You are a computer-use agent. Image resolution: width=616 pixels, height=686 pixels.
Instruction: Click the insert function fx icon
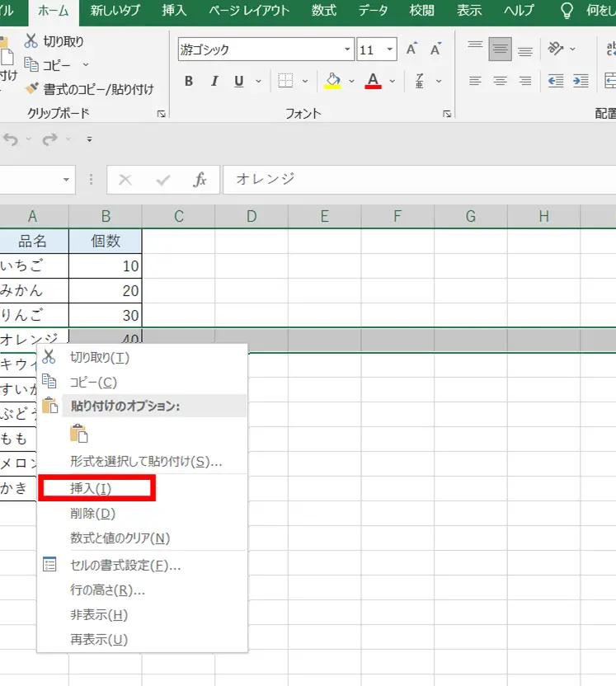200,180
